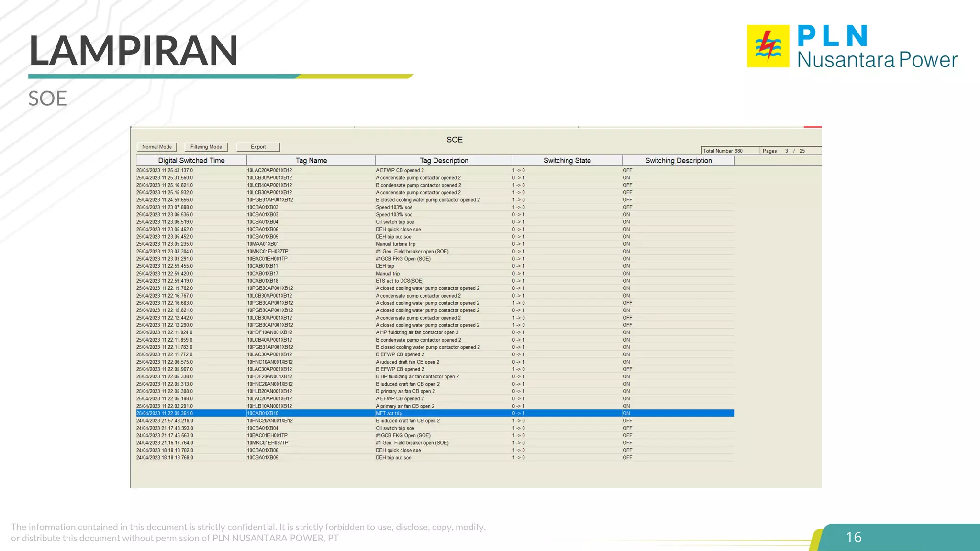Select the ETS act to DCS(SOE) row
Screen dimensions: 980x551
(399, 281)
